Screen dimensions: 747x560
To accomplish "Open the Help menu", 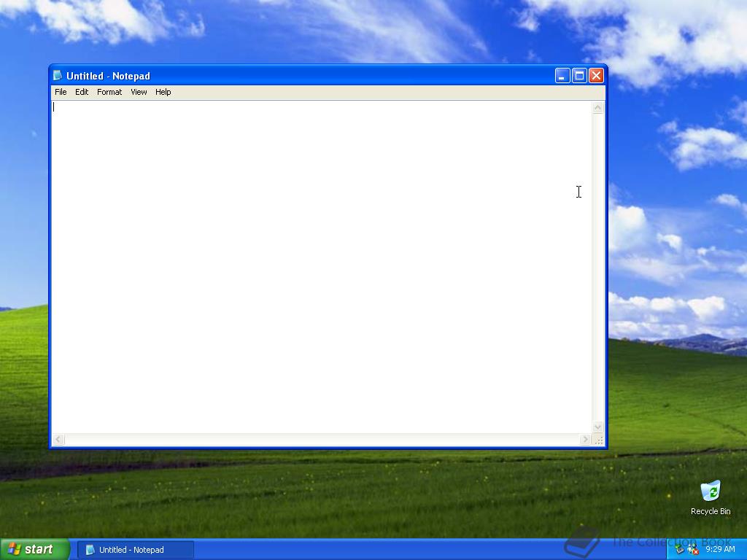I will (163, 92).
